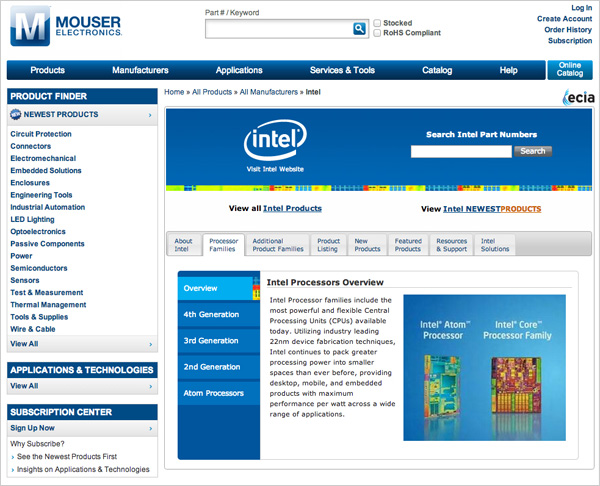
Task: Open the Subscription link
Action: (x=570, y=41)
